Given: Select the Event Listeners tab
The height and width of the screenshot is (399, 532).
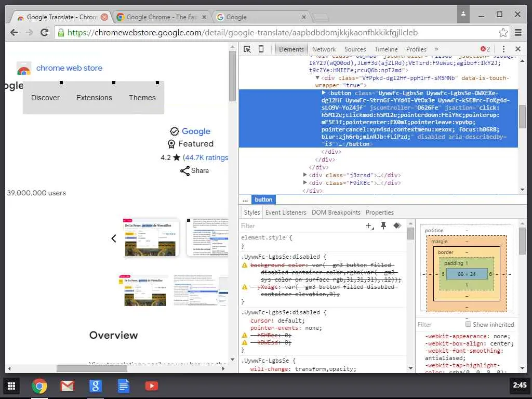Looking at the screenshot, I should pyautogui.click(x=286, y=212).
